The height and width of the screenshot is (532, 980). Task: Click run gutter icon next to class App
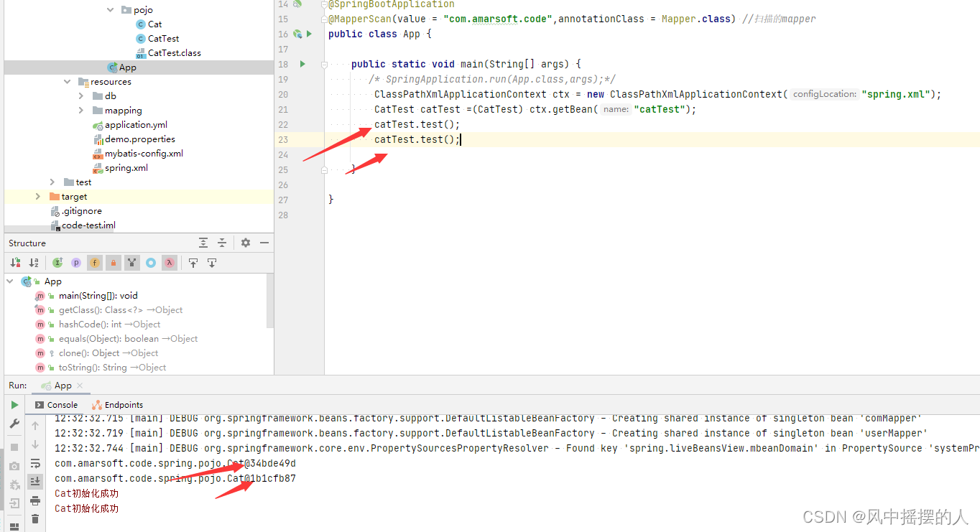(309, 34)
